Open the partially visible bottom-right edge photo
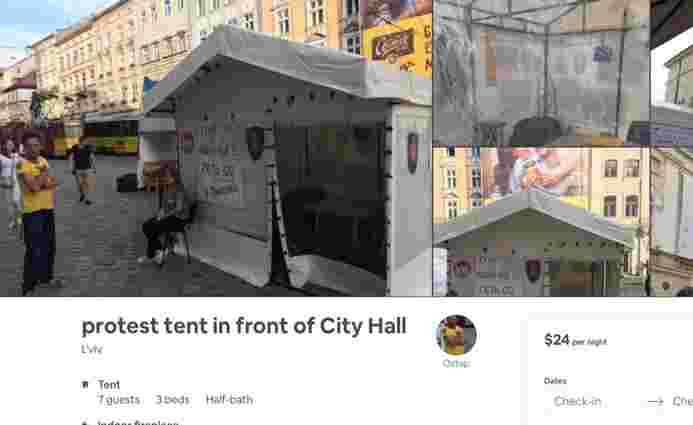Viewport: 693px width, 425px height. [x=672, y=222]
